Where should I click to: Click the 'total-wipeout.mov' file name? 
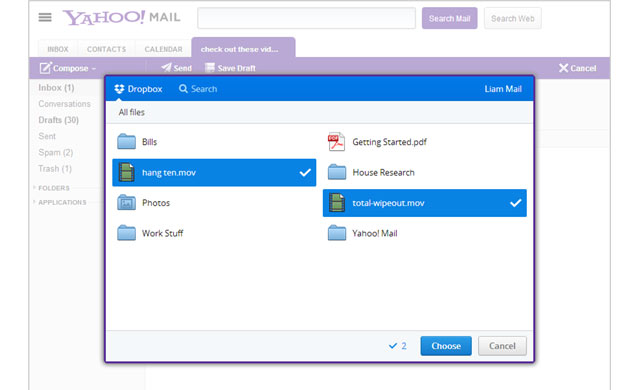click(388, 203)
